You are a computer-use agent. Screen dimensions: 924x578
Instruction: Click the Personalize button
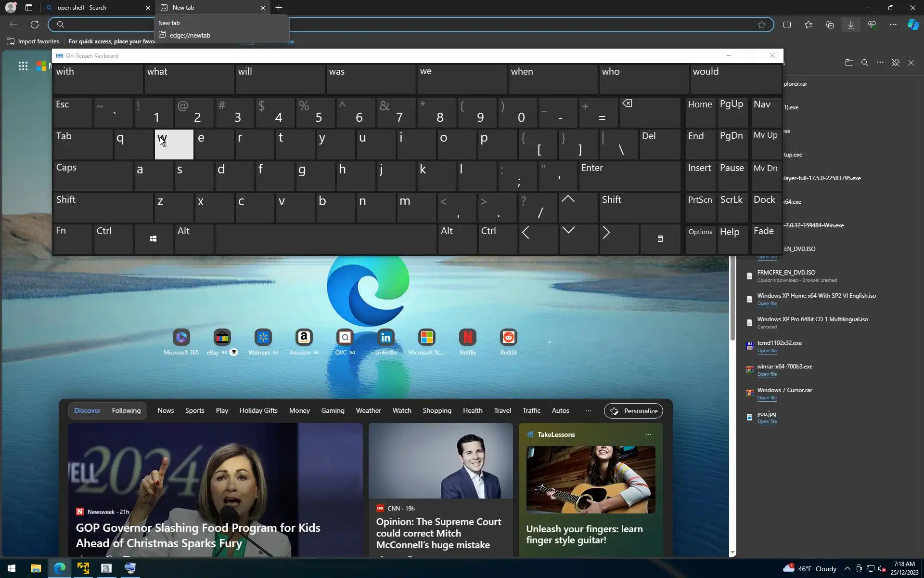point(633,411)
